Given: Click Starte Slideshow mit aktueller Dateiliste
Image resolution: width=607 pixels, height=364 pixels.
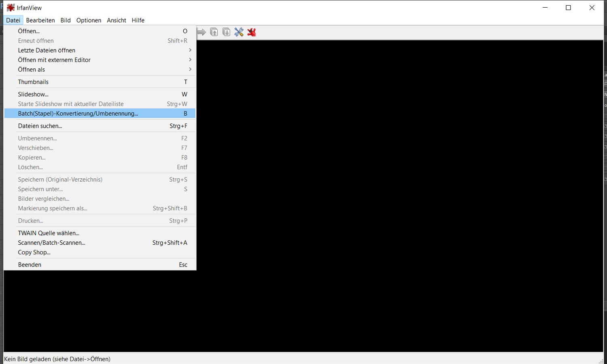Looking at the screenshot, I should [100, 104].
